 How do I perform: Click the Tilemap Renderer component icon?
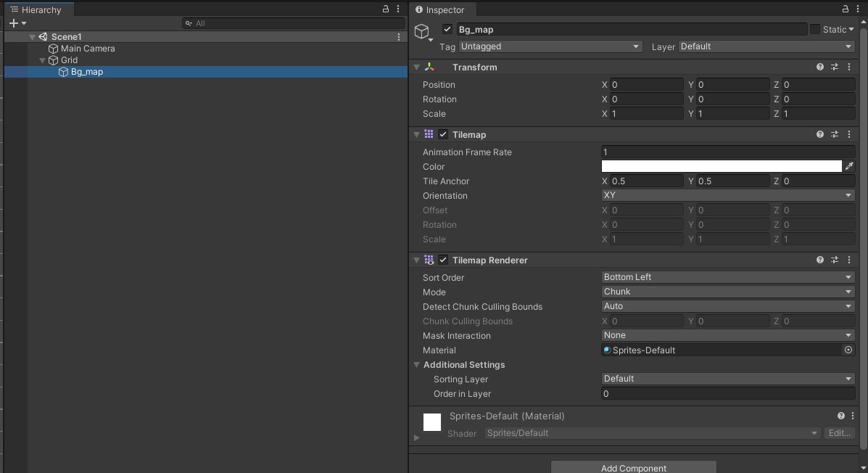[x=429, y=260]
